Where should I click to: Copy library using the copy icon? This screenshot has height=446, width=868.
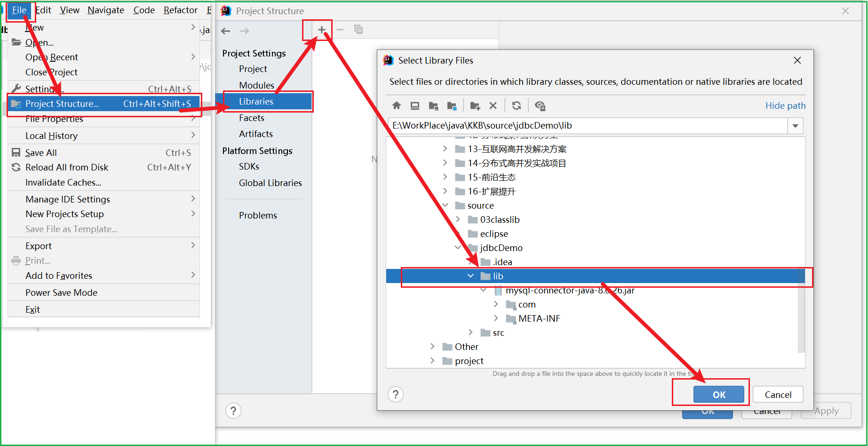tap(358, 29)
